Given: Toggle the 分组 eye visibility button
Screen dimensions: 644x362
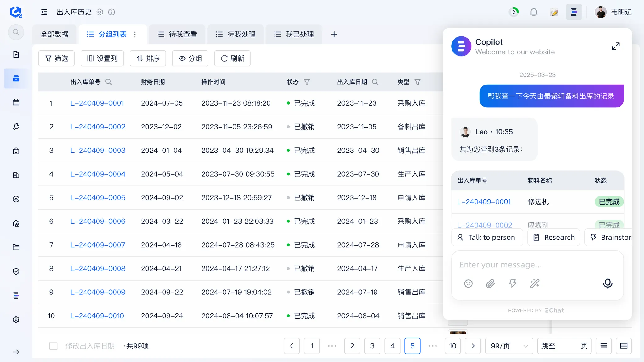Looking at the screenshot, I should (190, 58).
